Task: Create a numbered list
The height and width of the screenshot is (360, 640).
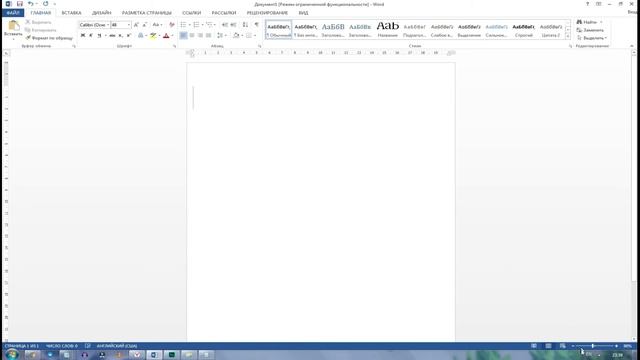Action: [x=196, y=25]
